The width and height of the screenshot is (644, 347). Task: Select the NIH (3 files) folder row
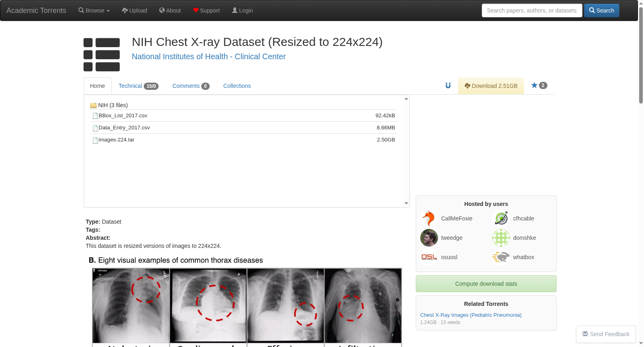pos(244,105)
